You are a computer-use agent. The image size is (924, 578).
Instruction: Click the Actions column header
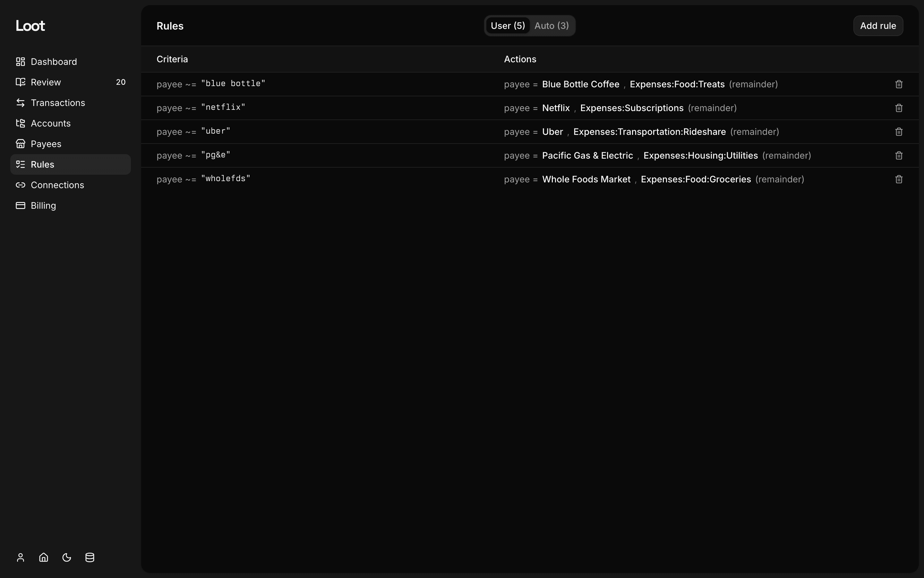point(520,59)
